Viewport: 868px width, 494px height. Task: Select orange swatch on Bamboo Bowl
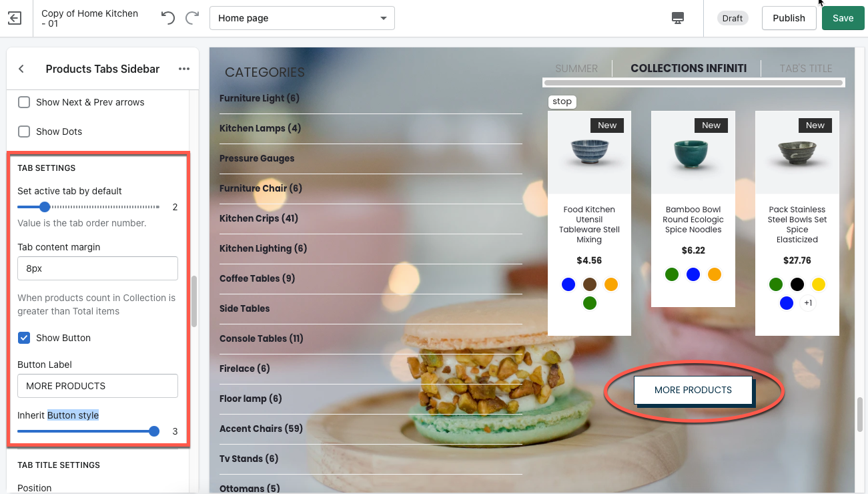[715, 274]
